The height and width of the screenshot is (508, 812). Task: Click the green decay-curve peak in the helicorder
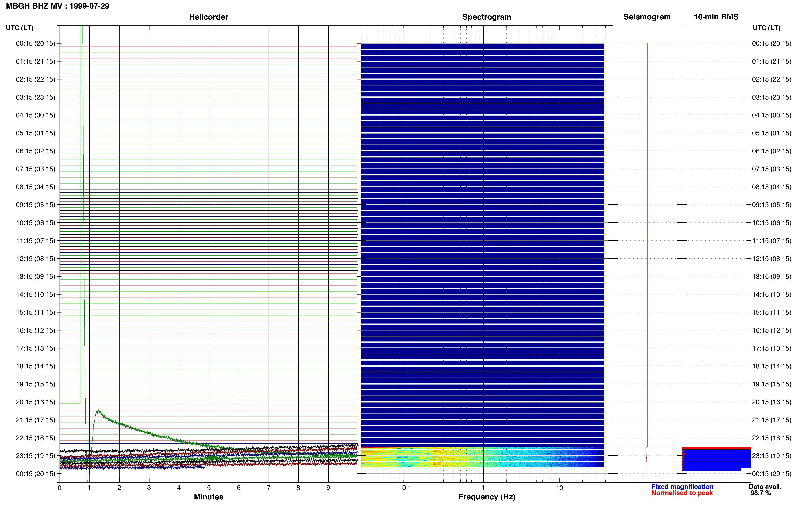[98, 411]
